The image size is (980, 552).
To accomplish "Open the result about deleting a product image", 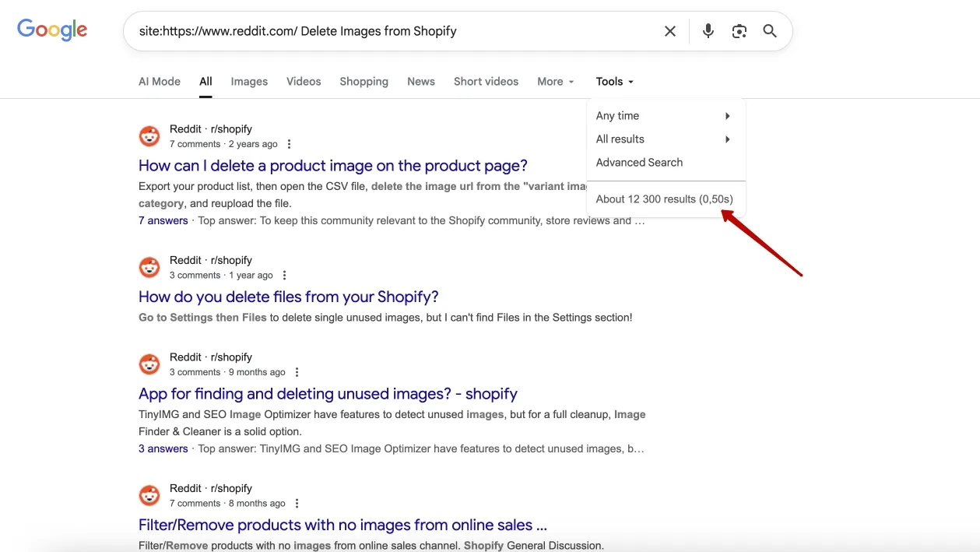I will 332,165.
